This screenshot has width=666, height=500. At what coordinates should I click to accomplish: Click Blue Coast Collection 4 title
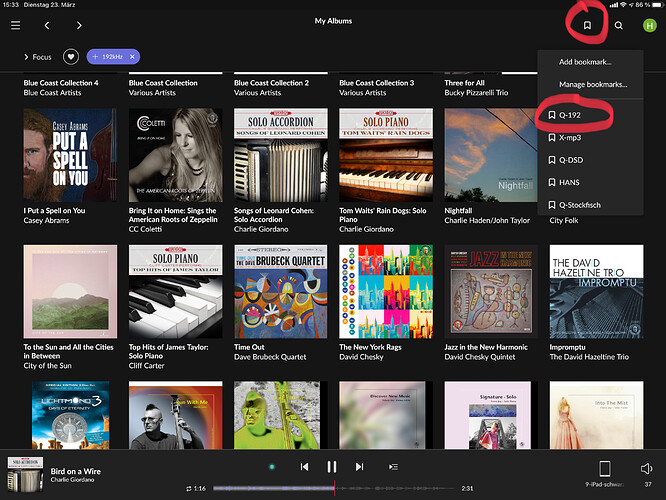click(x=61, y=83)
